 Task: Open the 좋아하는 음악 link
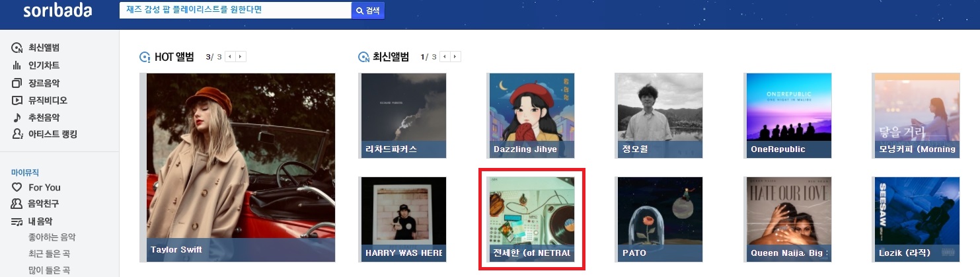[52, 237]
